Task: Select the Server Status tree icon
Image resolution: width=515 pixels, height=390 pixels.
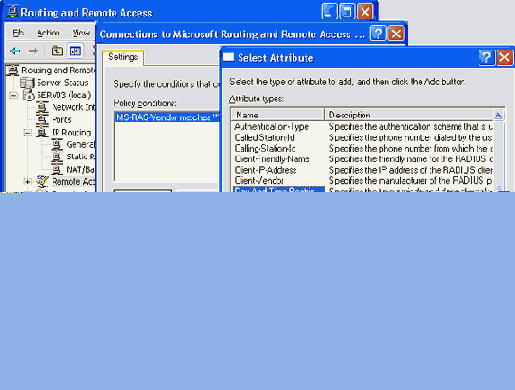Action: point(27,83)
